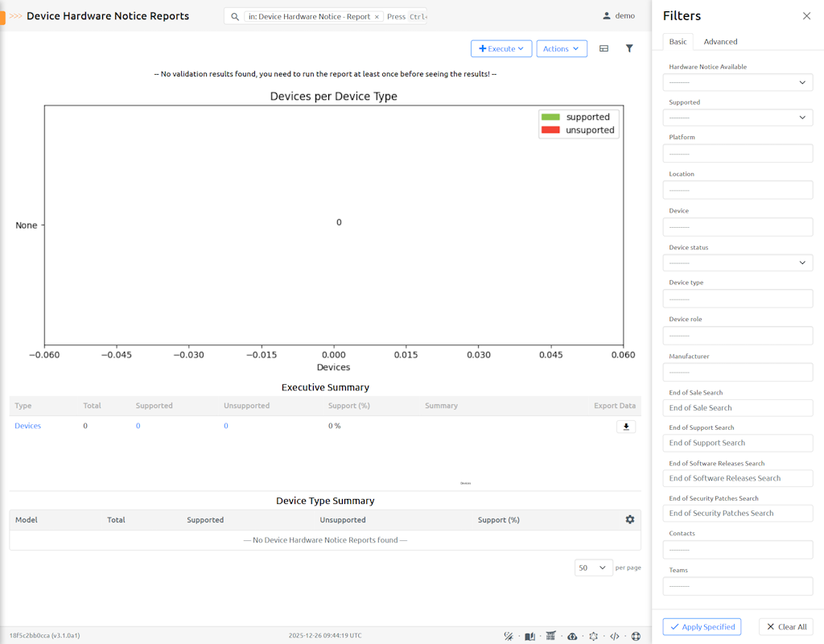Viewport: 824px width, 644px height.
Task: Download the Devices export data
Action: [x=625, y=427]
